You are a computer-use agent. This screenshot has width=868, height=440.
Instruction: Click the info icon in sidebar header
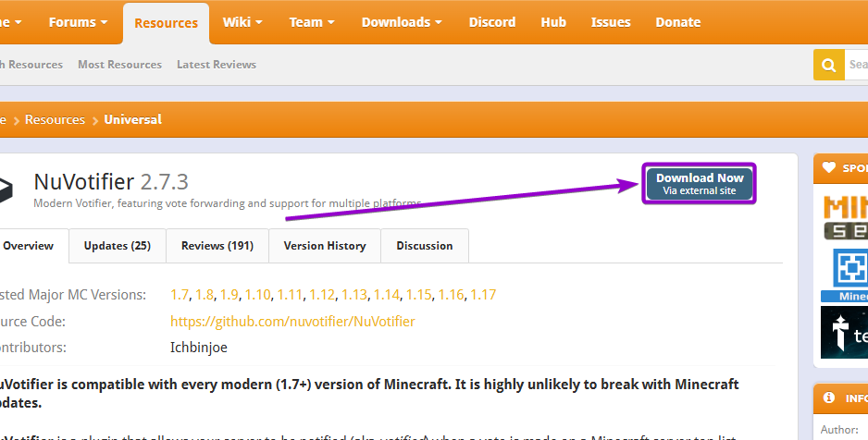pos(829,397)
